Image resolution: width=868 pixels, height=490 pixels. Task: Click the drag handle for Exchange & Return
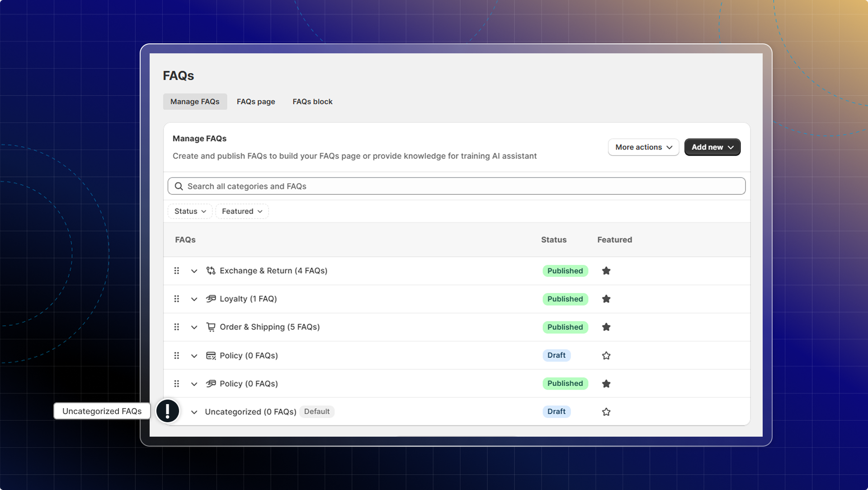pos(177,271)
